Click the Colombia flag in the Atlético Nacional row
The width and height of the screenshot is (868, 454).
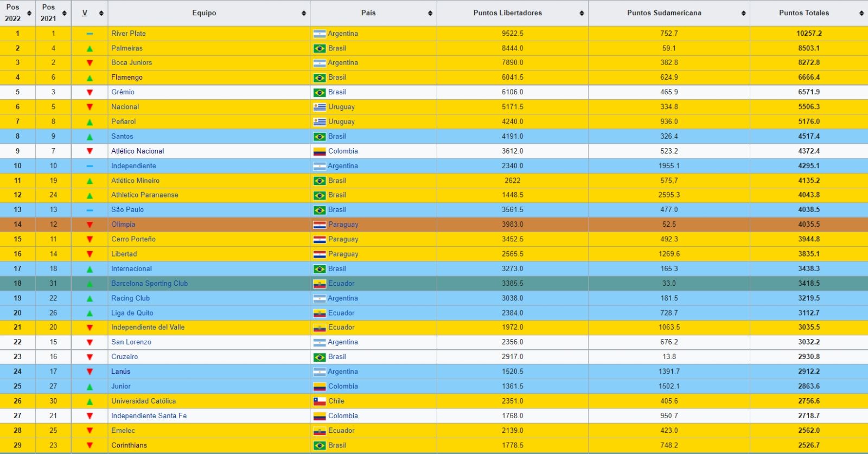(x=320, y=151)
